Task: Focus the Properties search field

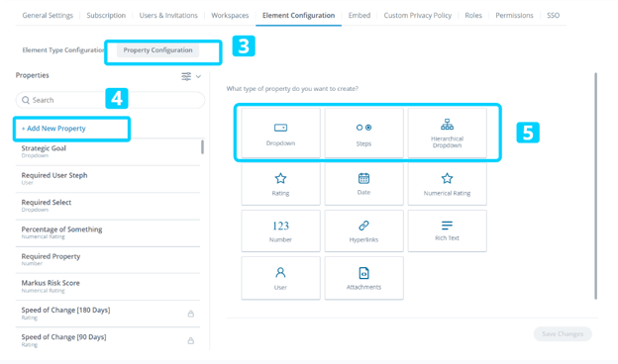Action: pos(110,100)
